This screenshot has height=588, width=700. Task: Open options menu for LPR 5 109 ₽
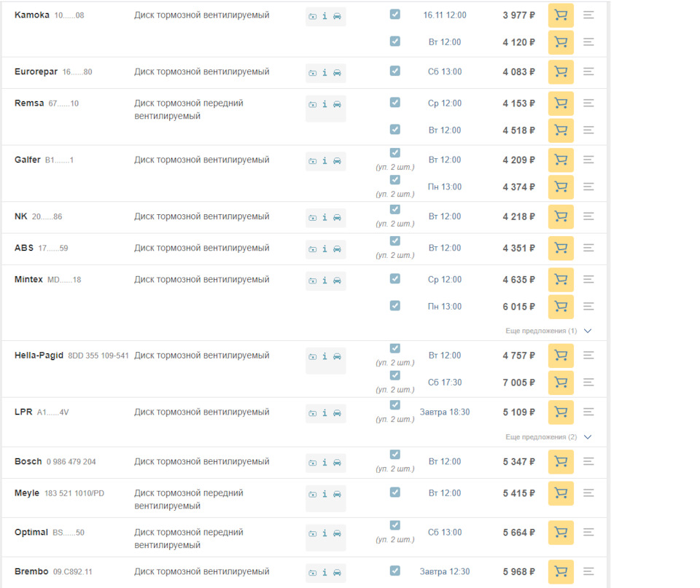[x=588, y=412]
